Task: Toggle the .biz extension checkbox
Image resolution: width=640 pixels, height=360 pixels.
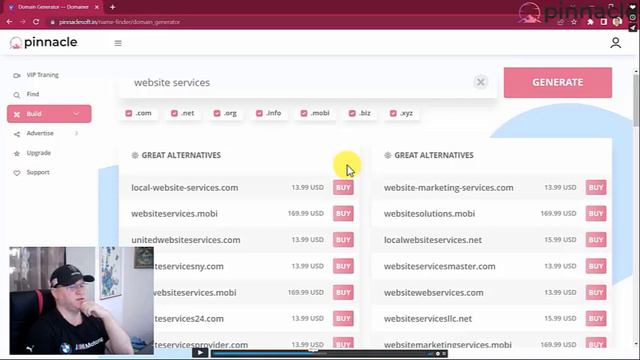Action: [x=352, y=113]
